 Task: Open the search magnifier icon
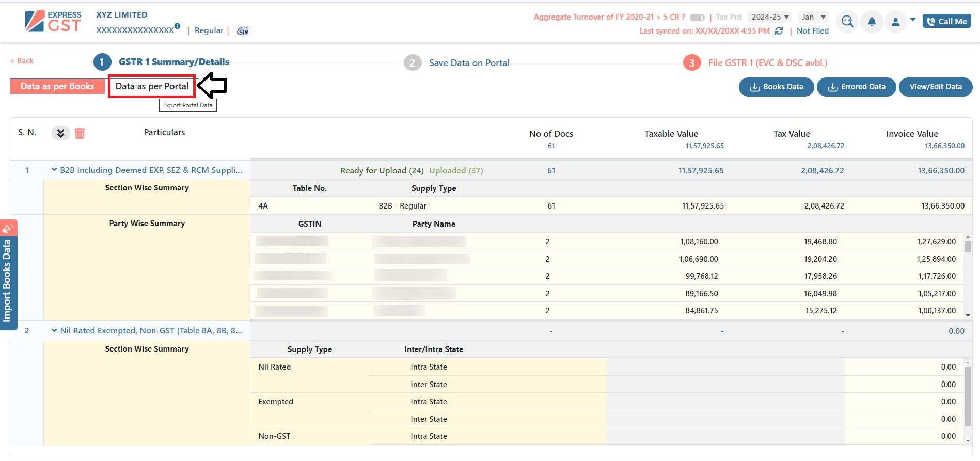click(x=847, y=22)
